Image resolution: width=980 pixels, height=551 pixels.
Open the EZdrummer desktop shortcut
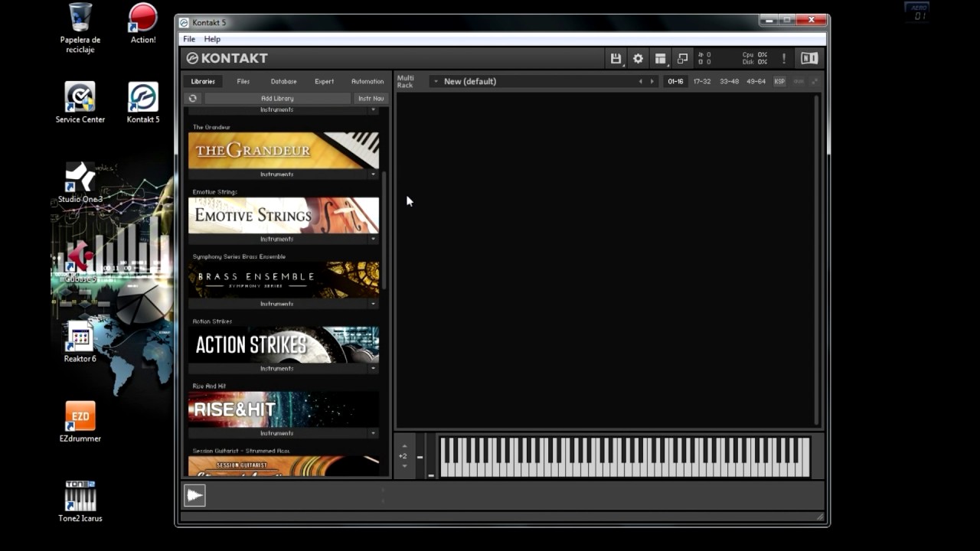tap(80, 421)
